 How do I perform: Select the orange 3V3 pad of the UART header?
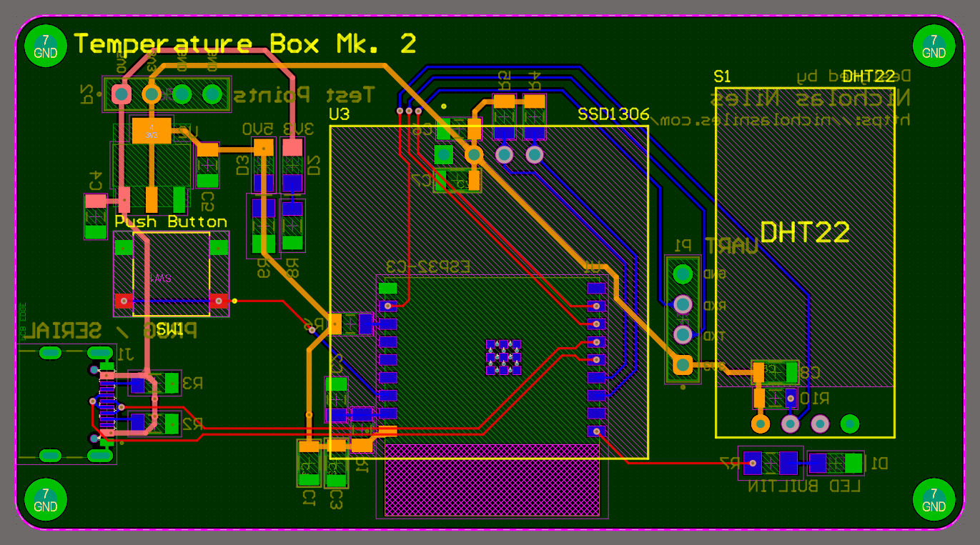tap(683, 365)
